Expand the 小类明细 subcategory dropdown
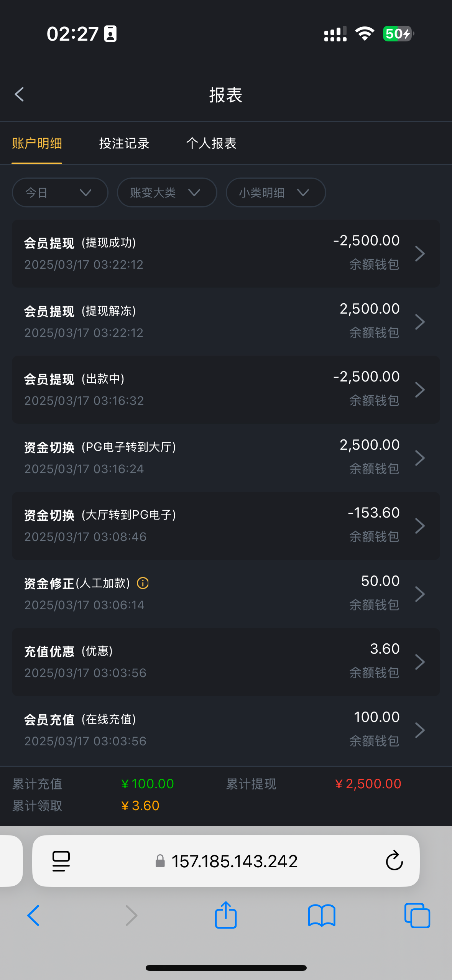Screen dimensions: 452x980 (276, 192)
